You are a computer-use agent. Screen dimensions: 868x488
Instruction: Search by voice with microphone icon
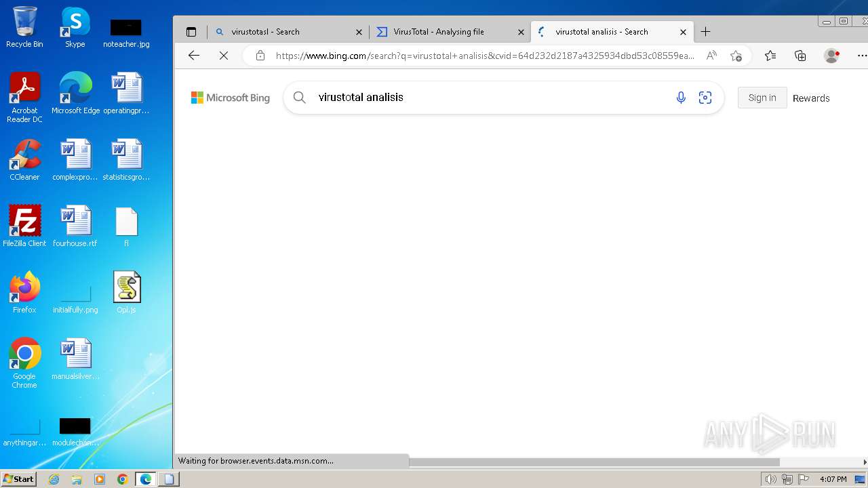681,98
